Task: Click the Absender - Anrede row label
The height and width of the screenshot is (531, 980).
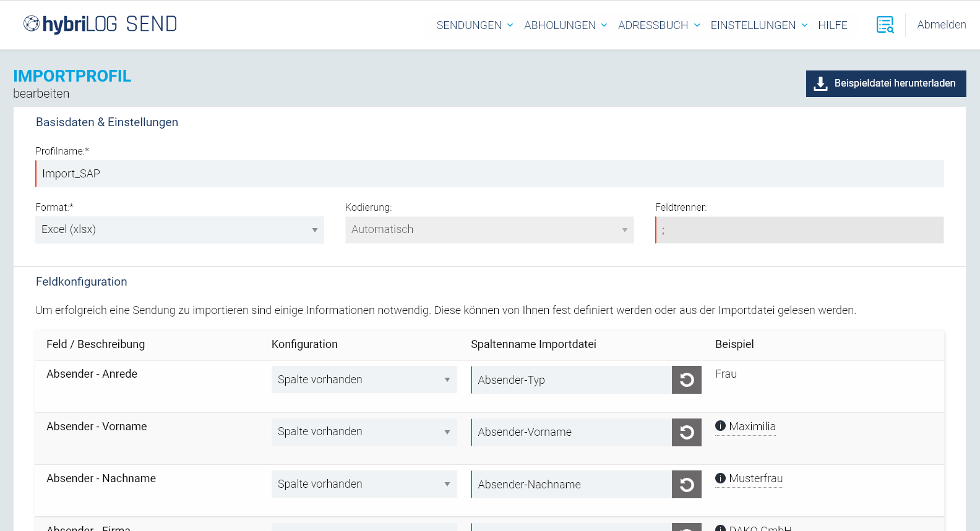Action: [x=92, y=374]
